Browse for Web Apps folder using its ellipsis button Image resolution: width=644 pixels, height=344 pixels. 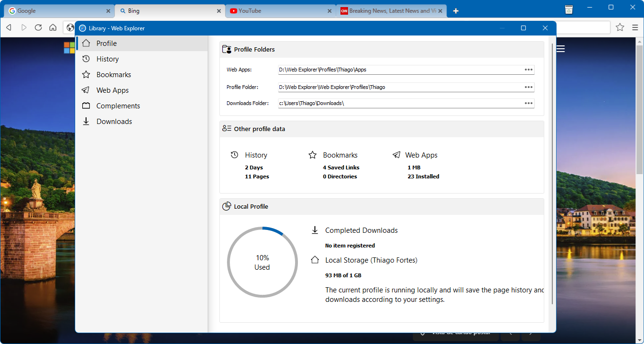pos(528,69)
